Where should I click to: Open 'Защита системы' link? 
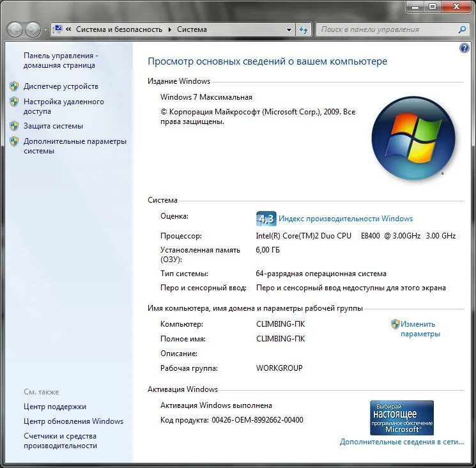(54, 126)
